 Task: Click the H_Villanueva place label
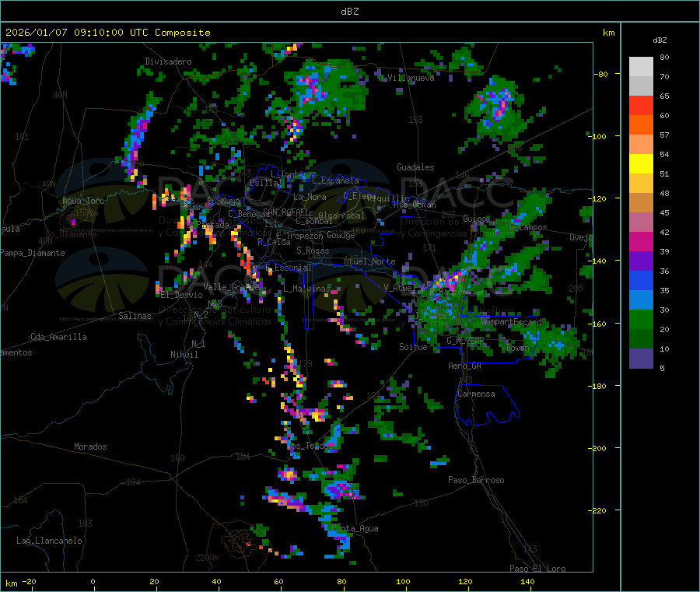click(406, 78)
